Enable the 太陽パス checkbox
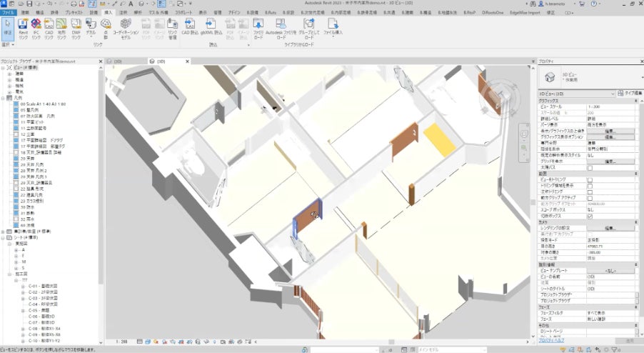The width and height of the screenshot is (644, 353). point(589,168)
